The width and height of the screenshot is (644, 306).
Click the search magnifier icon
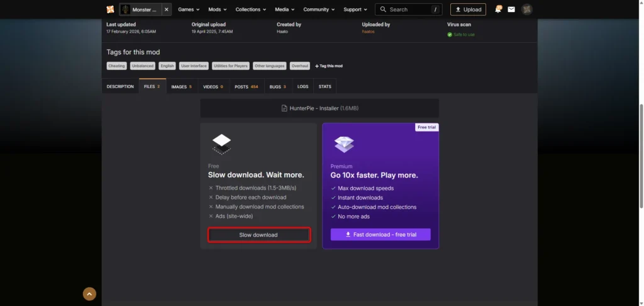click(x=383, y=9)
